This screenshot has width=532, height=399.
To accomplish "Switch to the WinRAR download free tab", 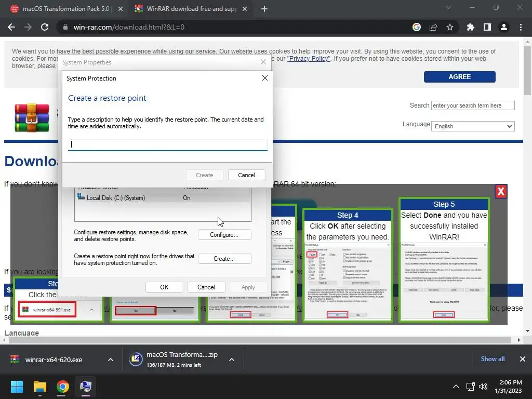I will (191, 9).
